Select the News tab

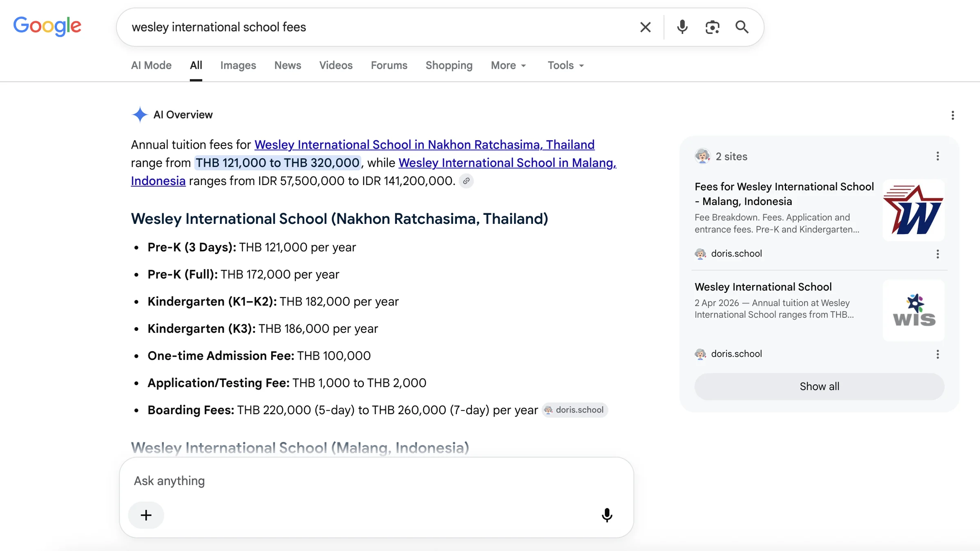tap(287, 65)
